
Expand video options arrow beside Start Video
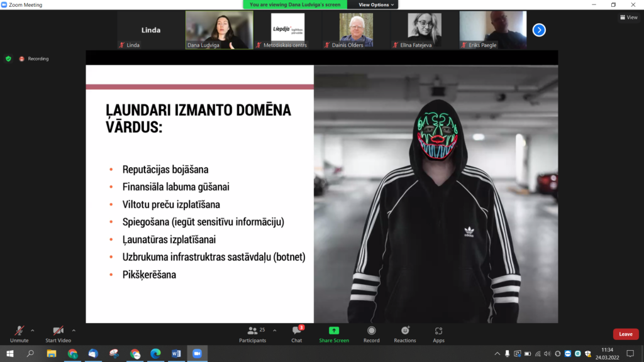coord(74,330)
